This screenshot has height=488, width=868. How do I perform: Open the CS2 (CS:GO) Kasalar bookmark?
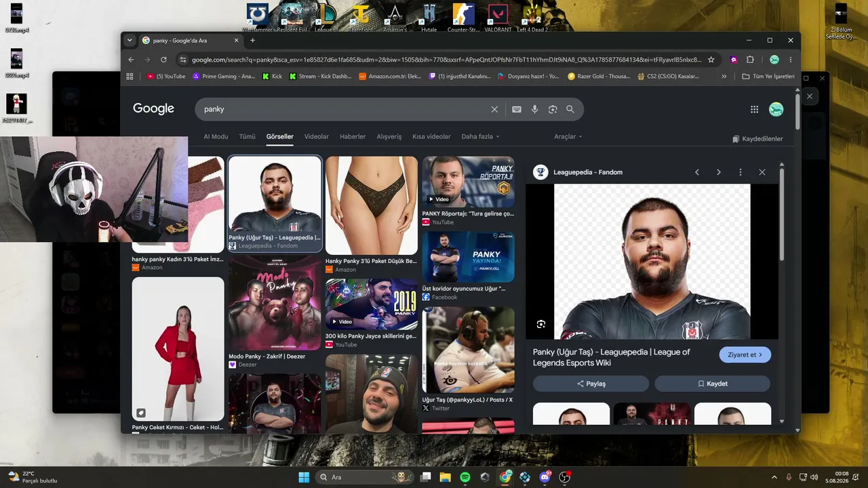pyautogui.click(x=669, y=77)
